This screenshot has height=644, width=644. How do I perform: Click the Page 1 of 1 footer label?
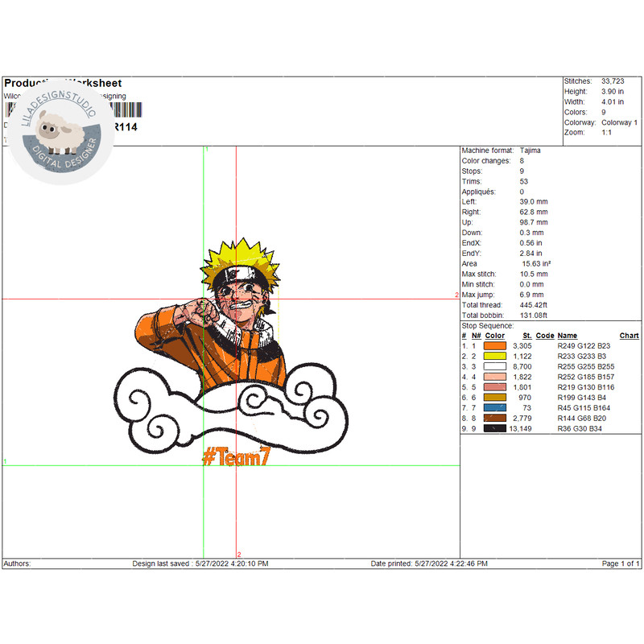click(x=621, y=563)
